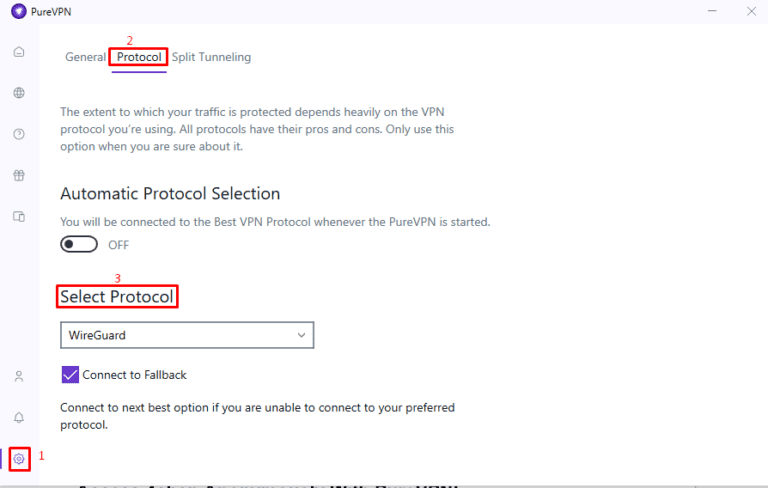
Task: Click the gift box icon
Action: 18,175
